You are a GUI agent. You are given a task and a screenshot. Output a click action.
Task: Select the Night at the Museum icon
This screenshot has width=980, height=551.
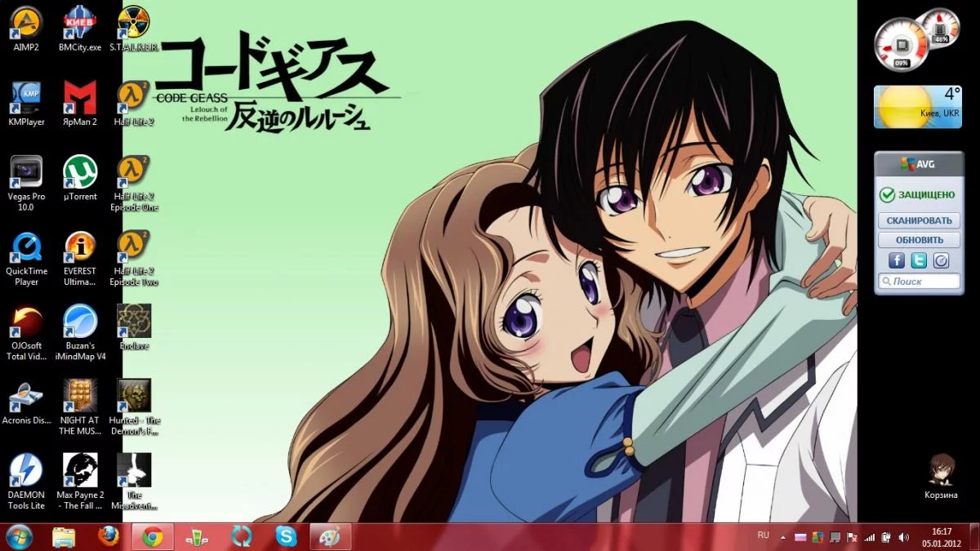(80, 407)
